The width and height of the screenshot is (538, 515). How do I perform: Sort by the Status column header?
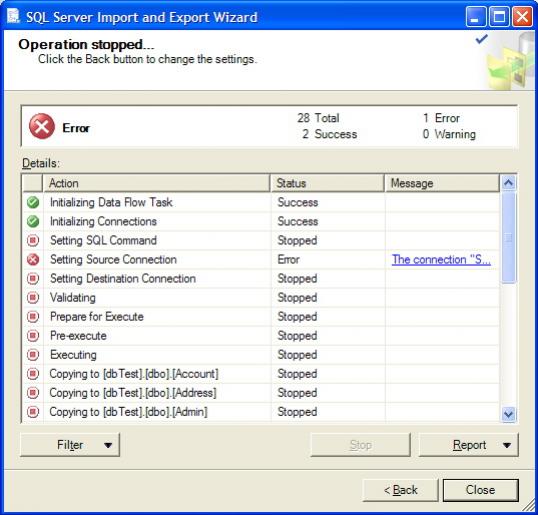pyautogui.click(x=327, y=183)
